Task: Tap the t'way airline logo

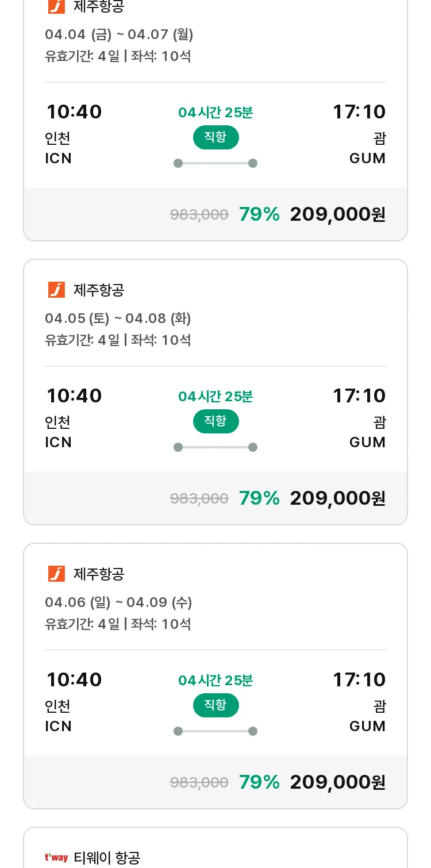Action: (x=56, y=858)
